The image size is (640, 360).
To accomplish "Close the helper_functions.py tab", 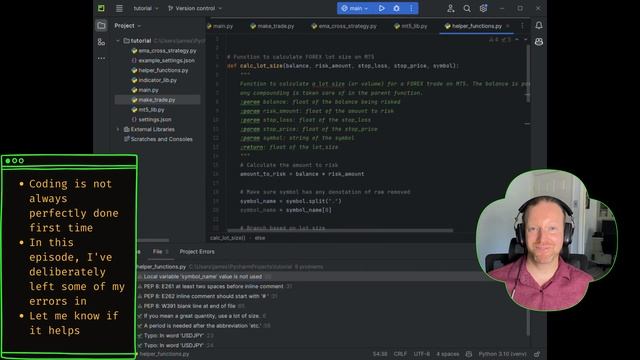I will click(x=508, y=26).
